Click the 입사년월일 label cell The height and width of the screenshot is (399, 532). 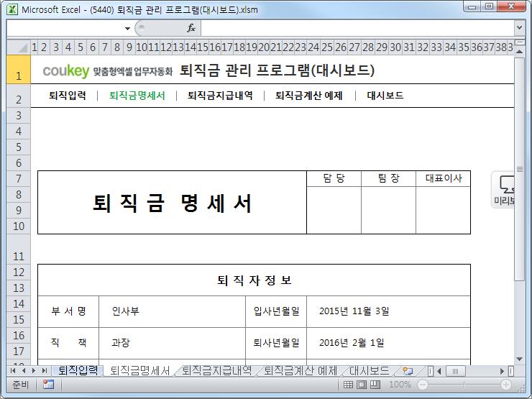pos(276,311)
